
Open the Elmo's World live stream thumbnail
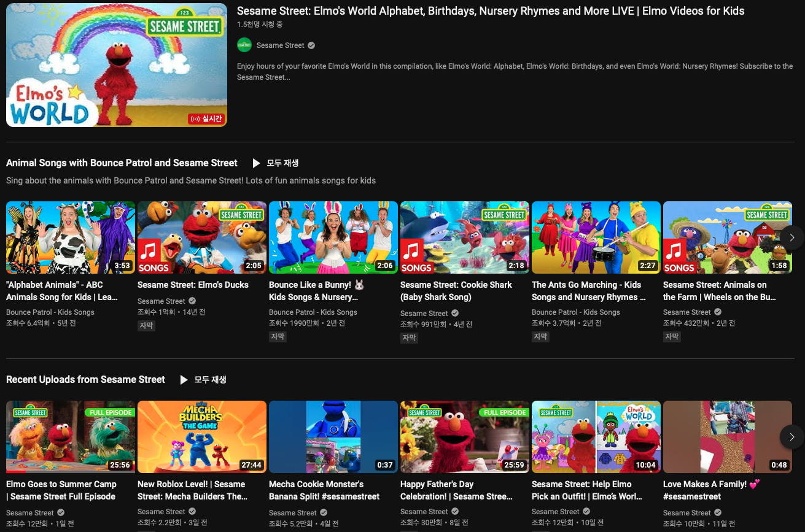pos(117,65)
